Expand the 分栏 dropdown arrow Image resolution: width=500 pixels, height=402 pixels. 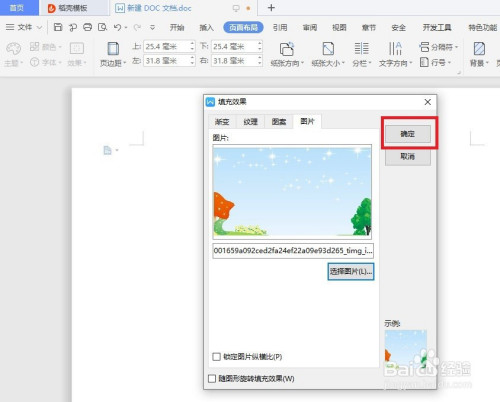(370, 63)
